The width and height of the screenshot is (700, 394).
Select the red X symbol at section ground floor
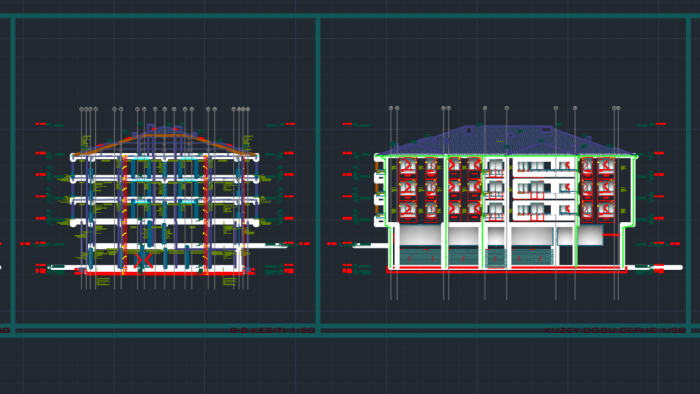[x=144, y=260]
